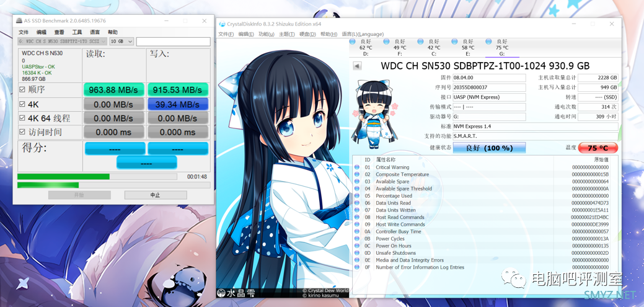Select drive D: status icon at 62 °C
The height and width of the screenshot is (307, 644).
(353, 42)
